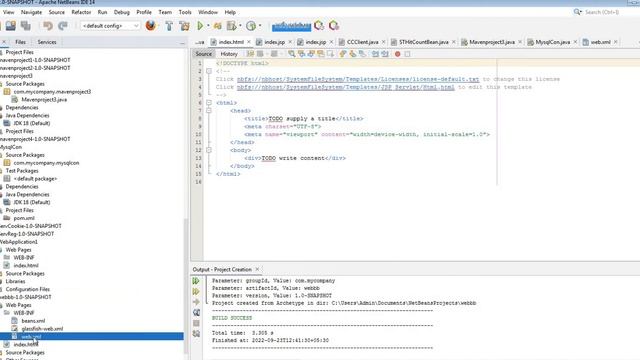Open the Tools menu
640x360 pixels.
click(185, 12)
